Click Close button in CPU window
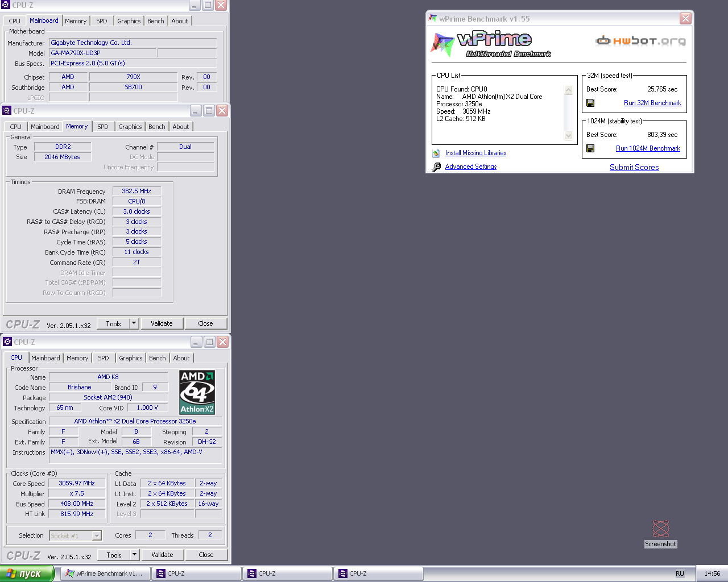The height and width of the screenshot is (582, 728). [x=206, y=555]
